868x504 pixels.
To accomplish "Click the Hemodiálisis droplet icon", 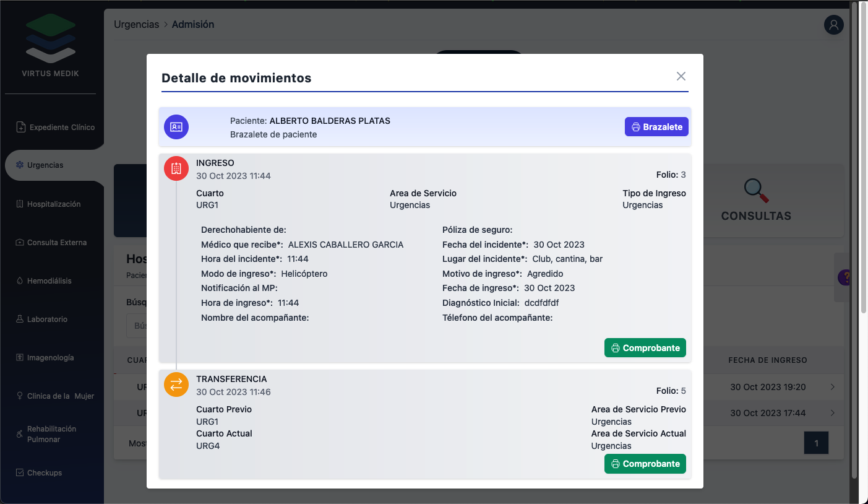I will [x=20, y=281].
